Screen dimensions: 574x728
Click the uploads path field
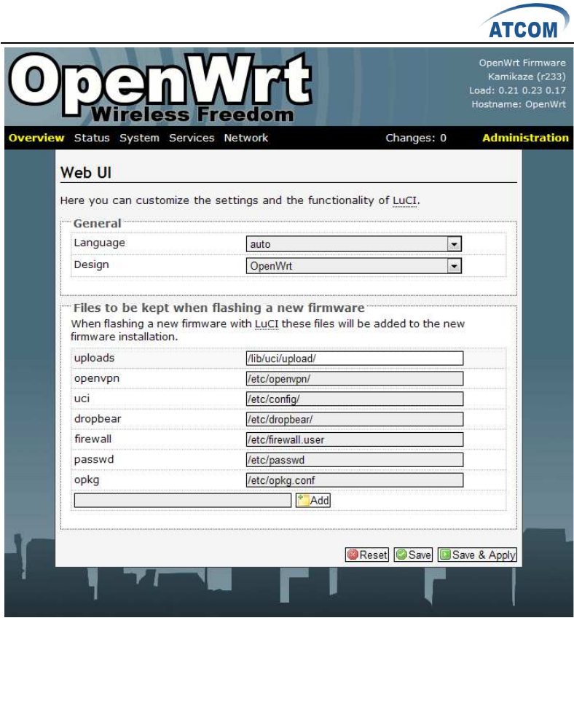pyautogui.click(x=355, y=359)
